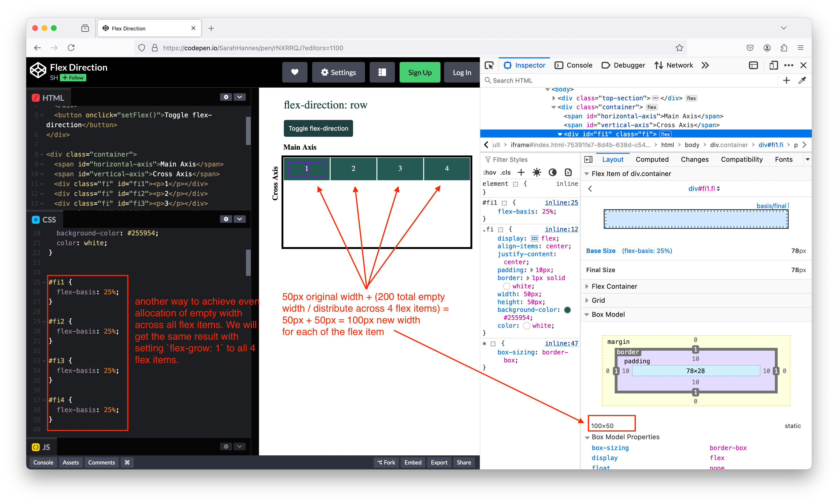Open CSS editor settings gear
This screenshot has width=838, height=504.
tap(226, 219)
